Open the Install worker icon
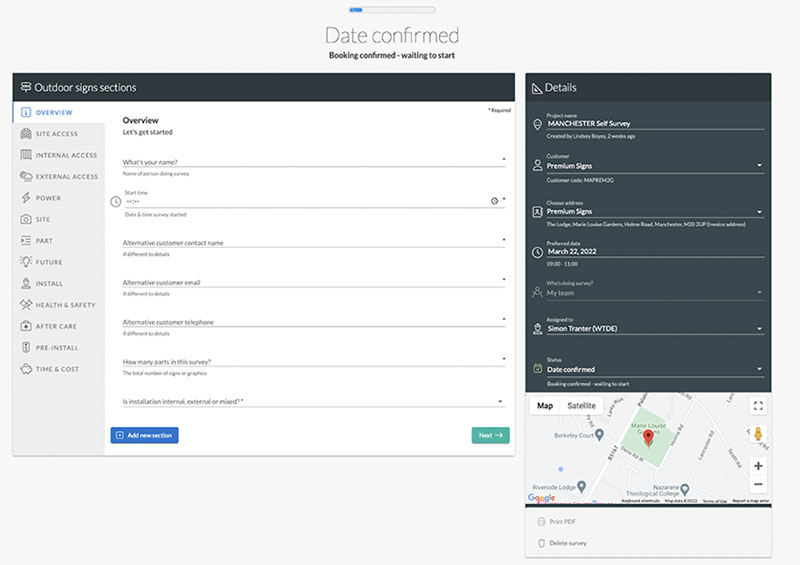This screenshot has width=800, height=565. tap(26, 283)
